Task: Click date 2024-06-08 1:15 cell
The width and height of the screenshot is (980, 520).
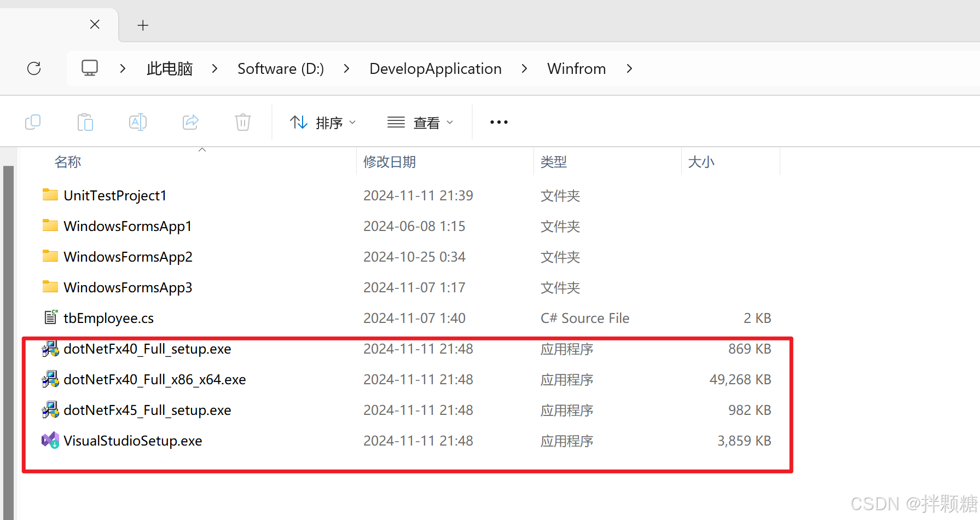Action: click(x=414, y=226)
